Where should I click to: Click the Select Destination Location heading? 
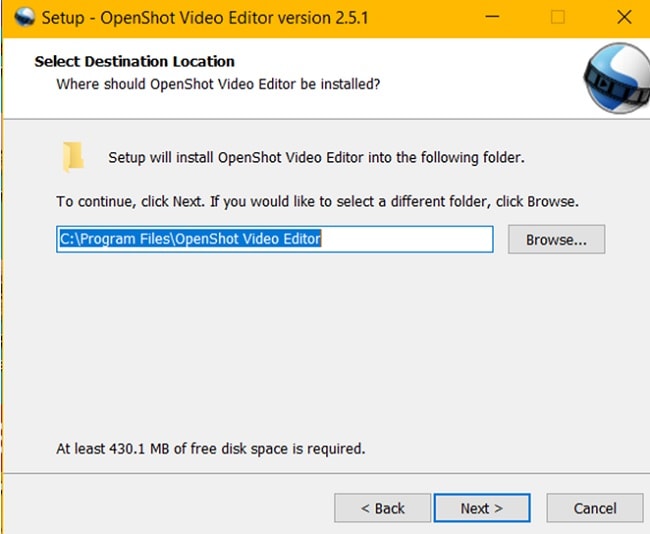[x=134, y=62]
